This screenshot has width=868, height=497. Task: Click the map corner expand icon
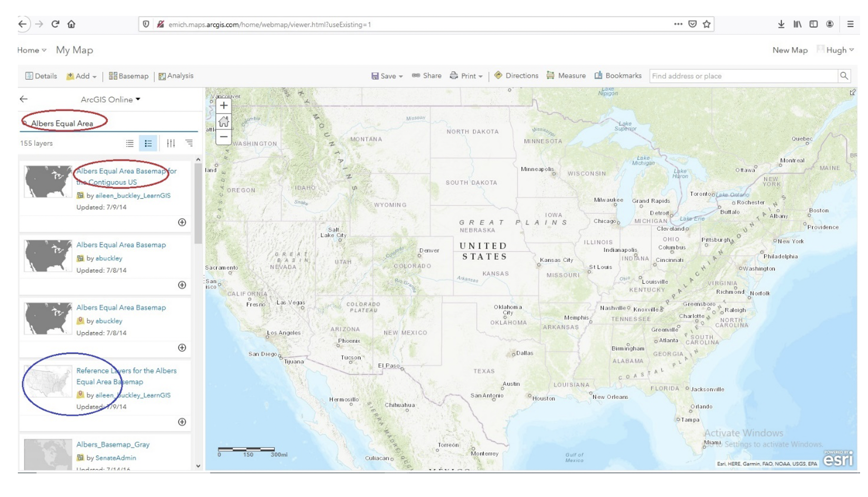853,92
